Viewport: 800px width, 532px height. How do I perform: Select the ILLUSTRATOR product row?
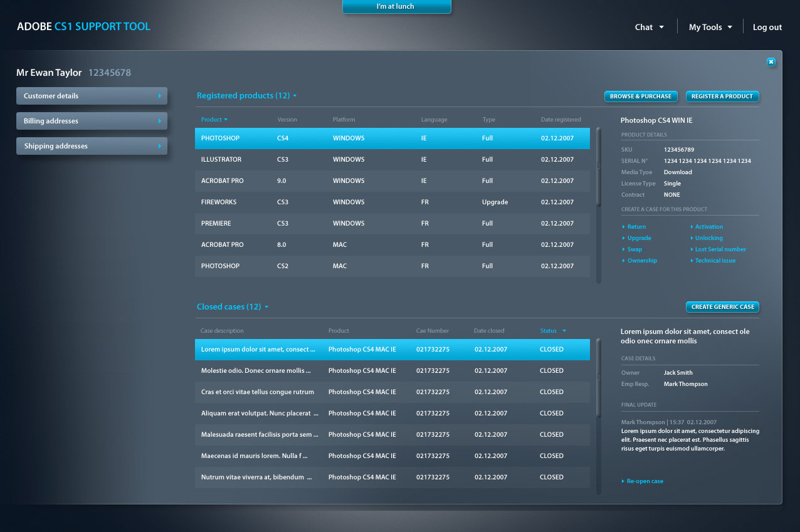coord(392,159)
